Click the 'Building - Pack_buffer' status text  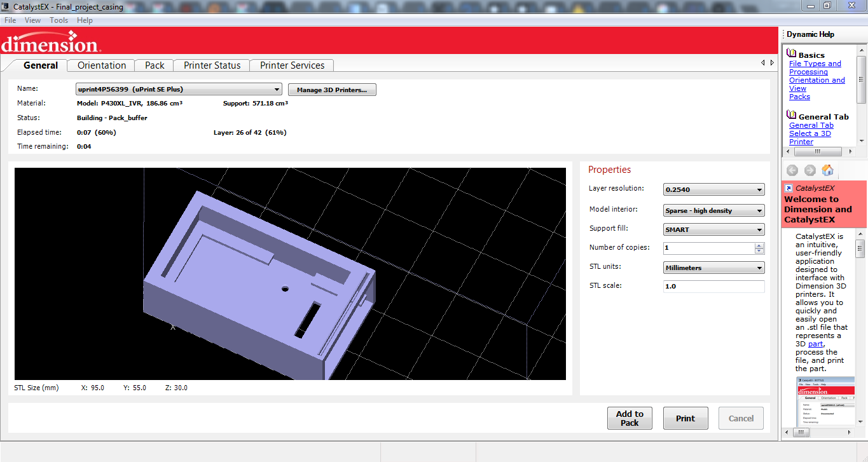coord(112,118)
